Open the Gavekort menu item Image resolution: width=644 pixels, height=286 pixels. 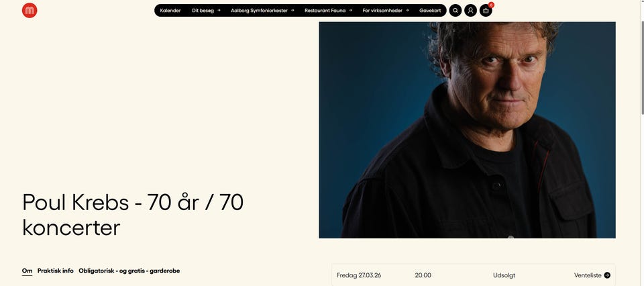click(430, 11)
